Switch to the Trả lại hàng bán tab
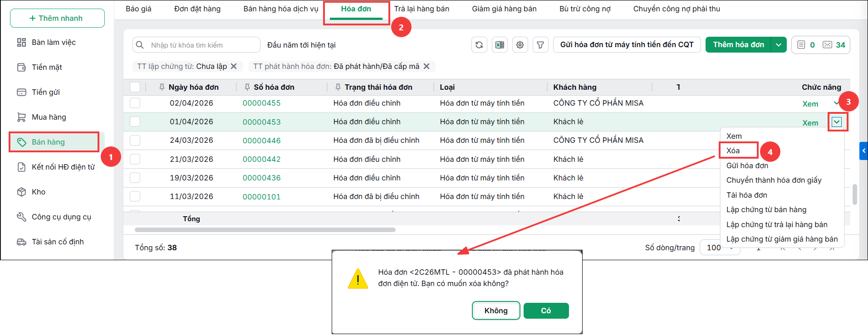868x335 pixels. coord(422,9)
